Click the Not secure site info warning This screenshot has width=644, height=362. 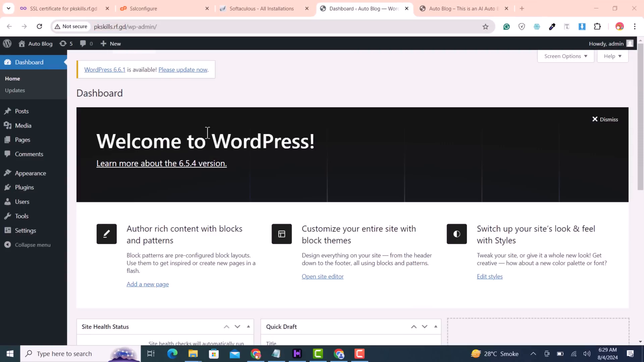[x=71, y=26]
